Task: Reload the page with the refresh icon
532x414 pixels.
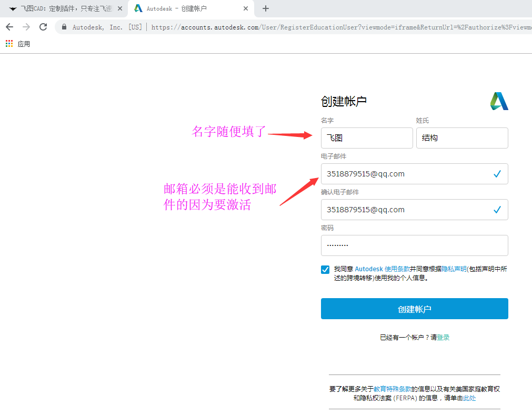Action: (x=43, y=27)
